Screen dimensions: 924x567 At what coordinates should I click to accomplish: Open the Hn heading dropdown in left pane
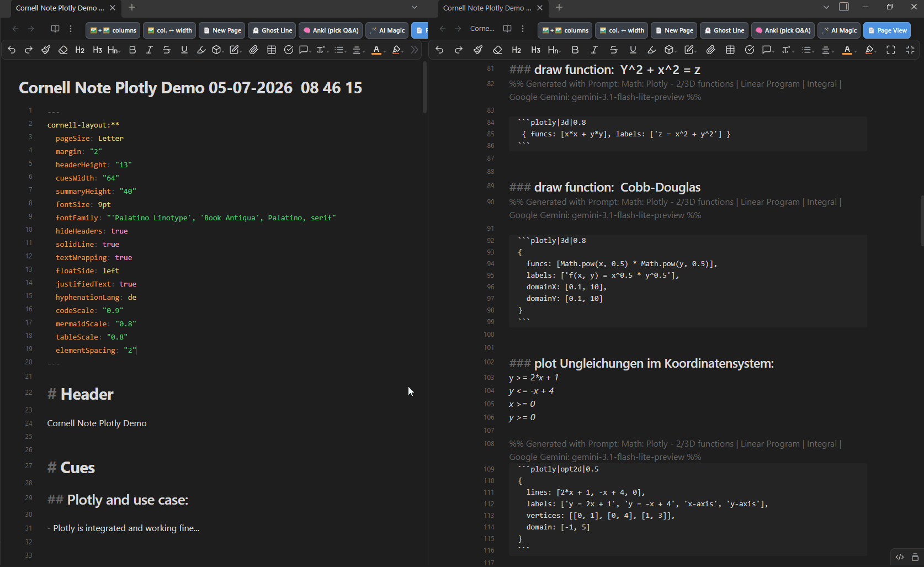[114, 50]
